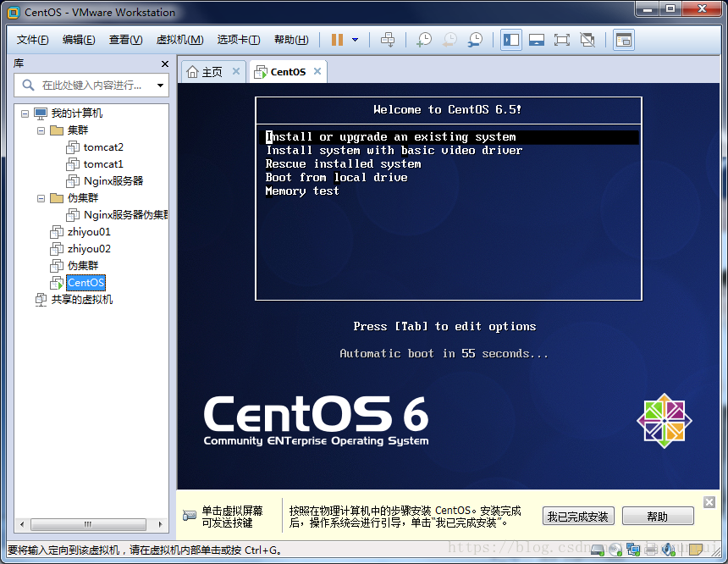The width and height of the screenshot is (728, 564).
Task: Collapse the 我的计算机 tree node
Action: coord(25,113)
